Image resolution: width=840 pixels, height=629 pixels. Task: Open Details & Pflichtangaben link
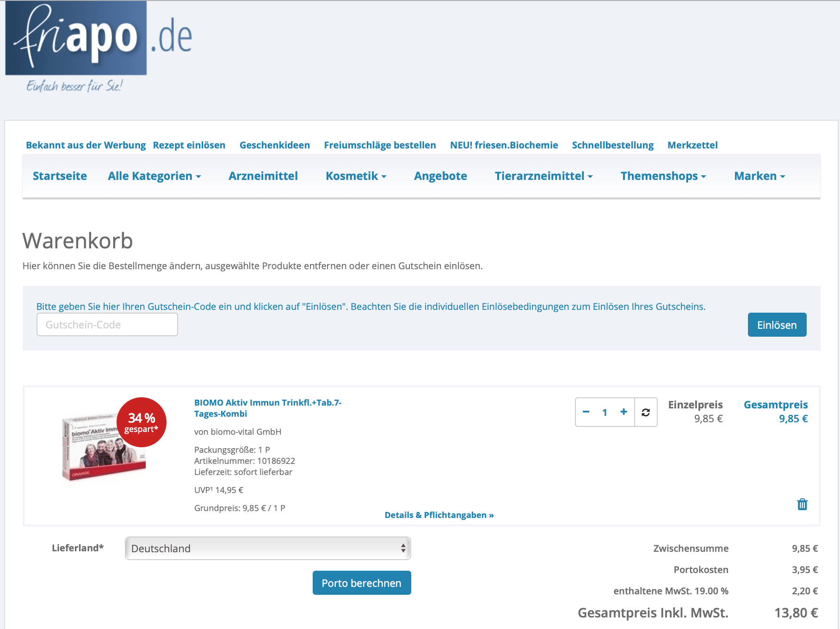pyautogui.click(x=439, y=515)
